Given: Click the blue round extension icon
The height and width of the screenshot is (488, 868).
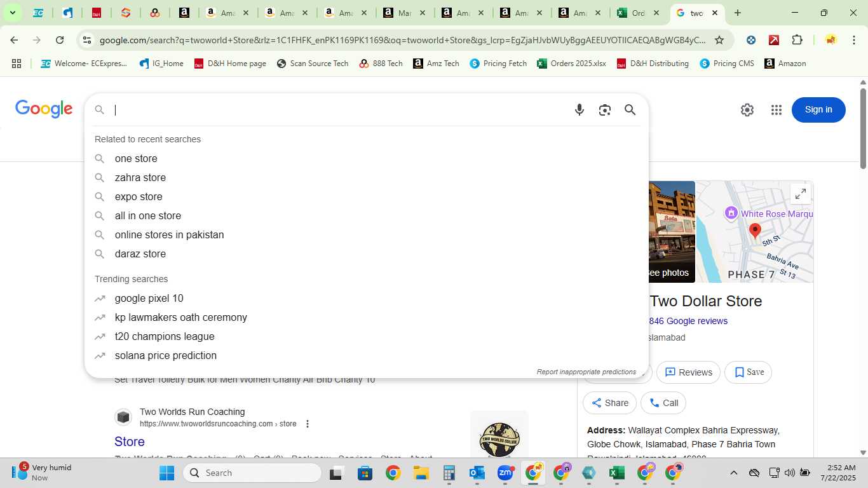Looking at the screenshot, I should 751,40.
